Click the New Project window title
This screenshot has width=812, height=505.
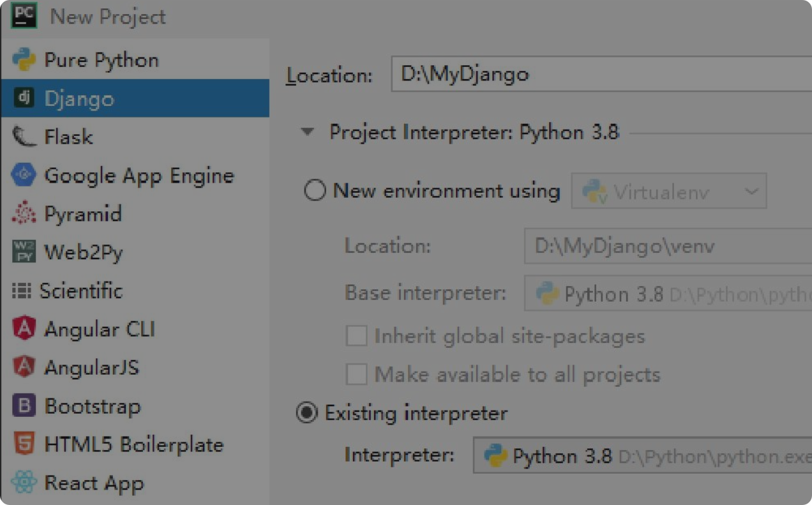pos(108,17)
